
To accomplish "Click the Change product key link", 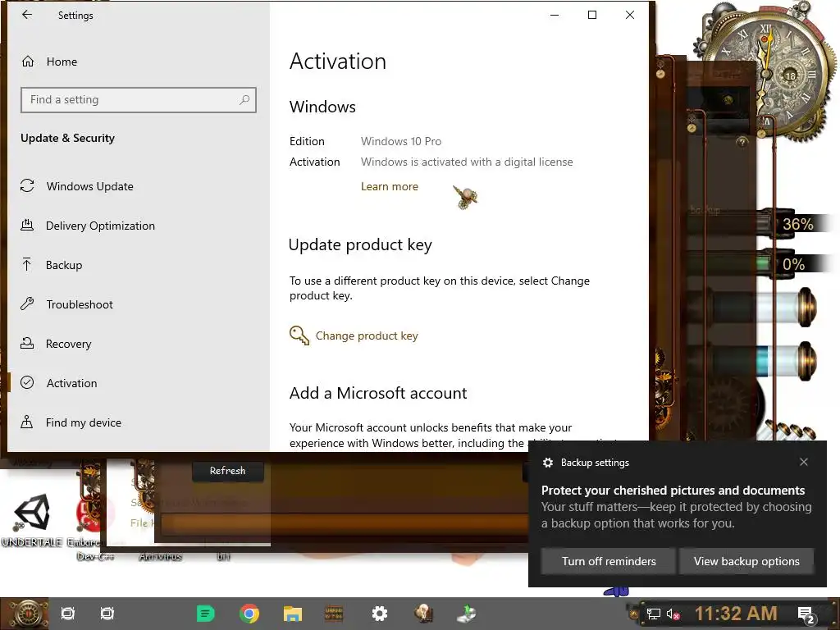I will click(367, 336).
